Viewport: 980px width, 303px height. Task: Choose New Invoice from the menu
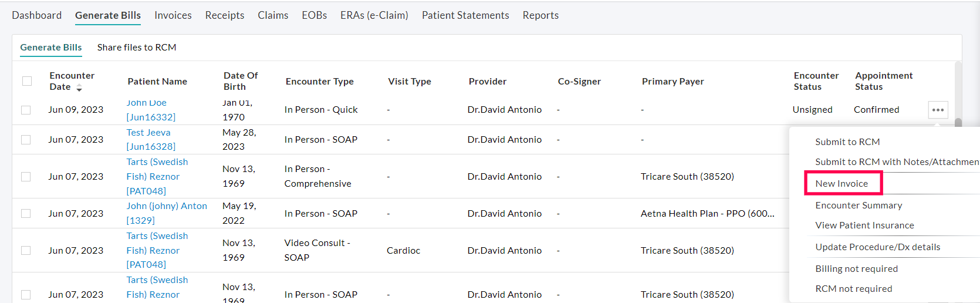point(842,184)
